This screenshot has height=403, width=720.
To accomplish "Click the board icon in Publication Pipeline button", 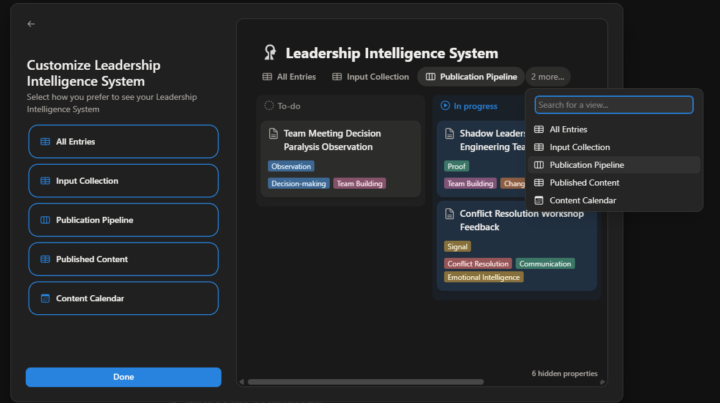I will (45, 220).
